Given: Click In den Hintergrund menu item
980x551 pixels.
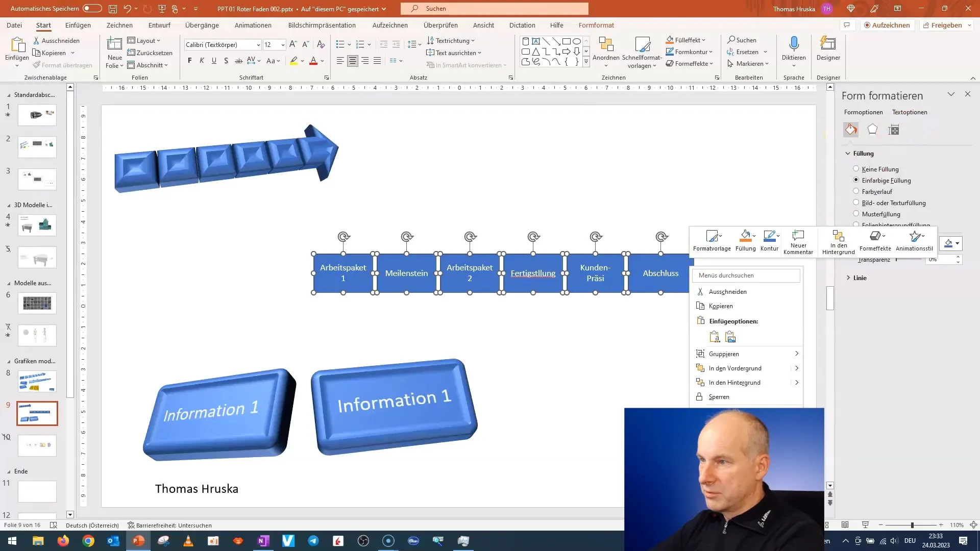Looking at the screenshot, I should [735, 382].
